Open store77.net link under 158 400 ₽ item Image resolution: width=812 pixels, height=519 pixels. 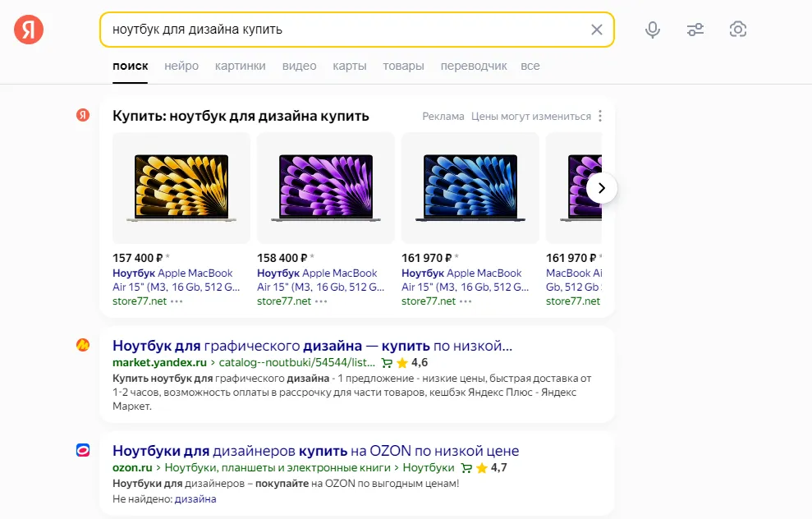tap(284, 301)
